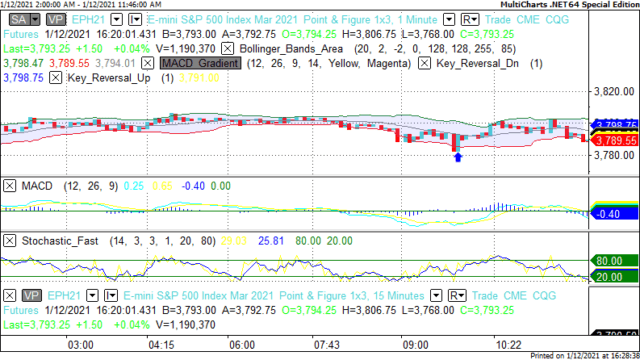Click the 3,780.00 price axis label

pos(614,155)
